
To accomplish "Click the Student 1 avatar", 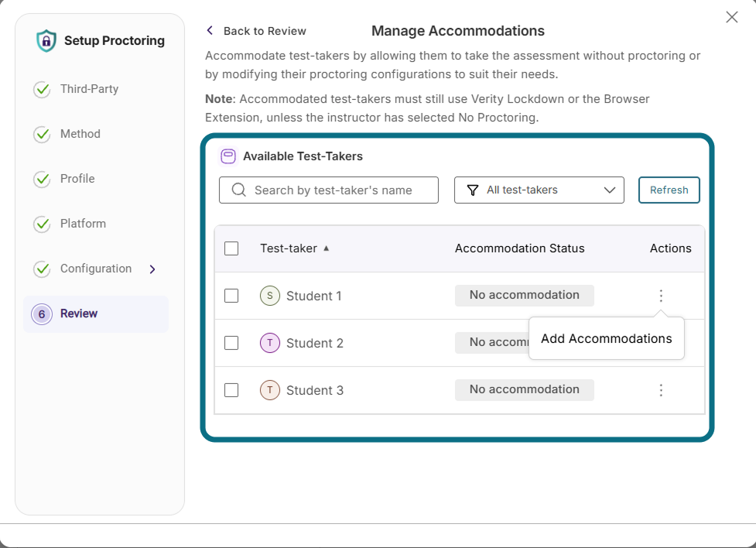I will click(270, 296).
